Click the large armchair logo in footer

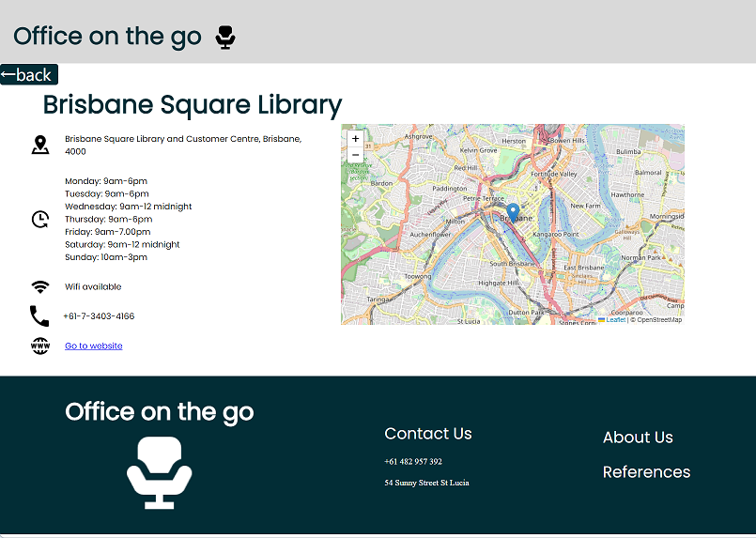point(159,472)
